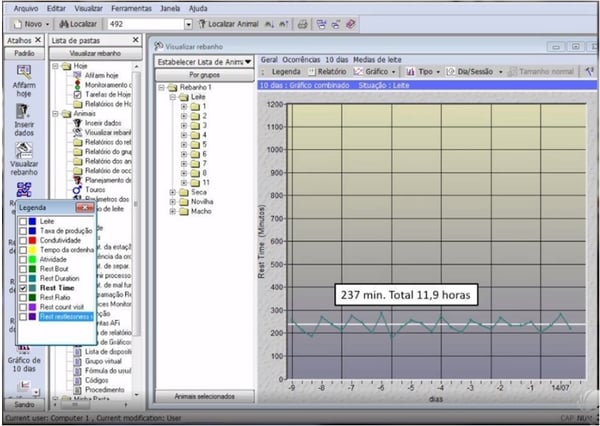
Task: Click the Relatório toolbar icon
Action: [x=312, y=72]
